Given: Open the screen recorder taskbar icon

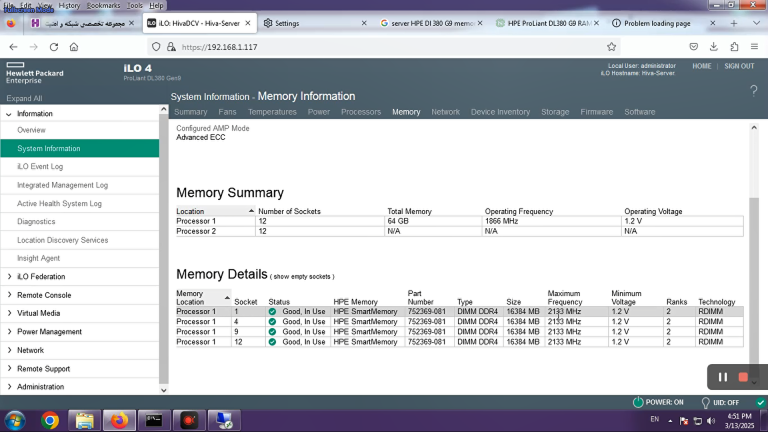Looking at the screenshot, I should [x=189, y=421].
